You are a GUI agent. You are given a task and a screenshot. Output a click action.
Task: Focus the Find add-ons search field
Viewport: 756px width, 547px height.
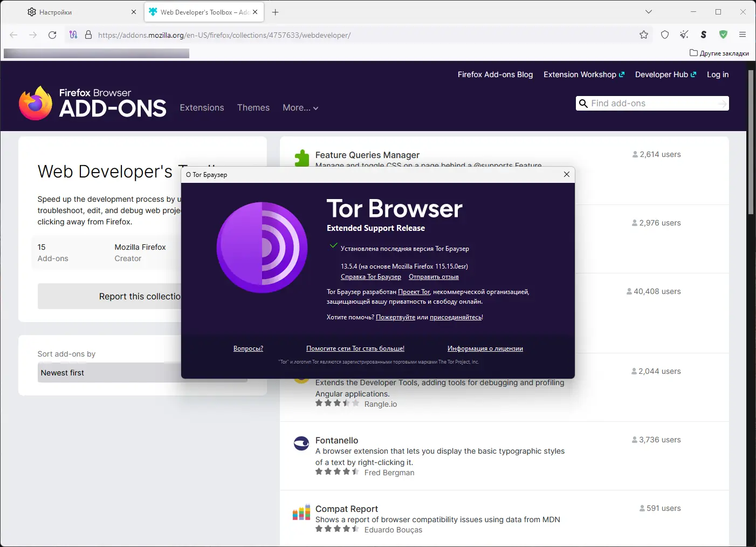point(652,104)
